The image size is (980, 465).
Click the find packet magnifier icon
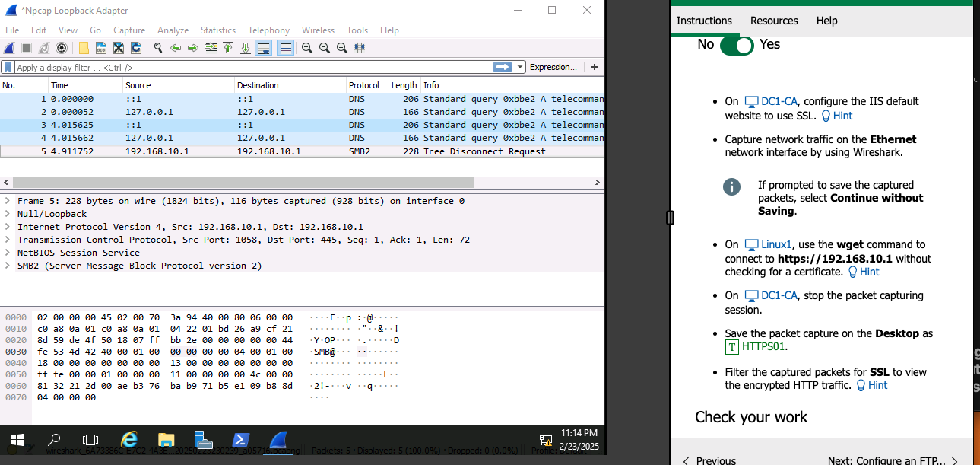pyautogui.click(x=157, y=48)
